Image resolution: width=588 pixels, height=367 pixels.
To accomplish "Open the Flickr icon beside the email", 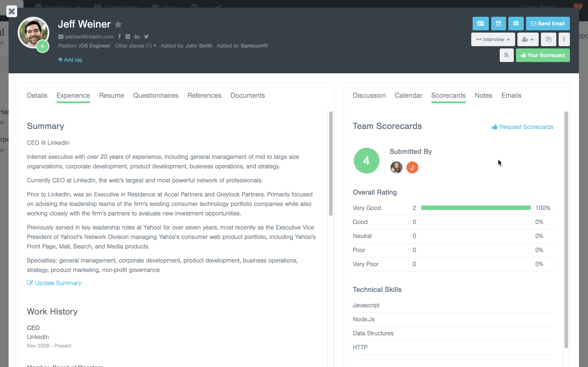I will tap(128, 37).
